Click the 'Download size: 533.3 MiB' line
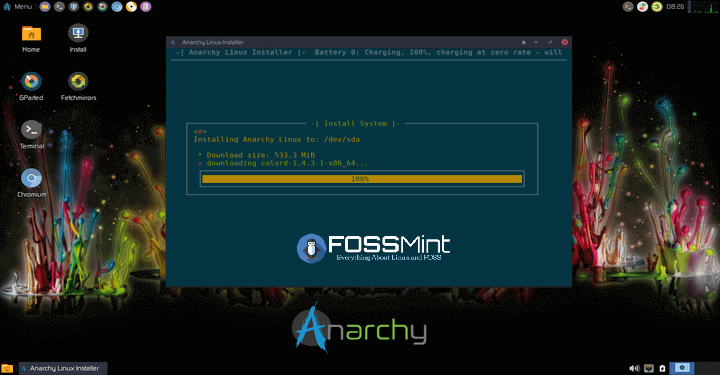Viewport: 720px width, 375px height. tap(257, 155)
